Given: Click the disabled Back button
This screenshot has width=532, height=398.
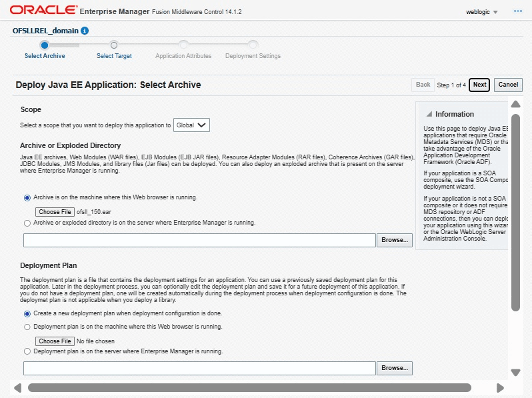Looking at the screenshot, I should point(423,85).
